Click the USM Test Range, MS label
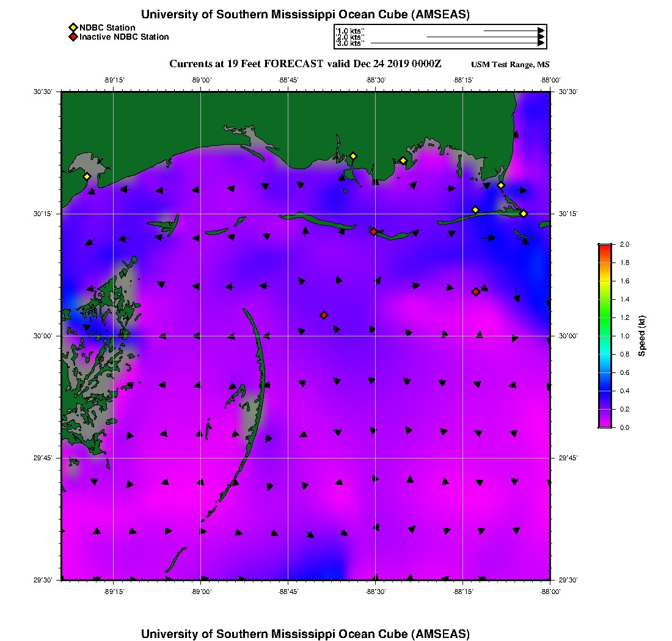672x641 pixels. pyautogui.click(x=510, y=65)
